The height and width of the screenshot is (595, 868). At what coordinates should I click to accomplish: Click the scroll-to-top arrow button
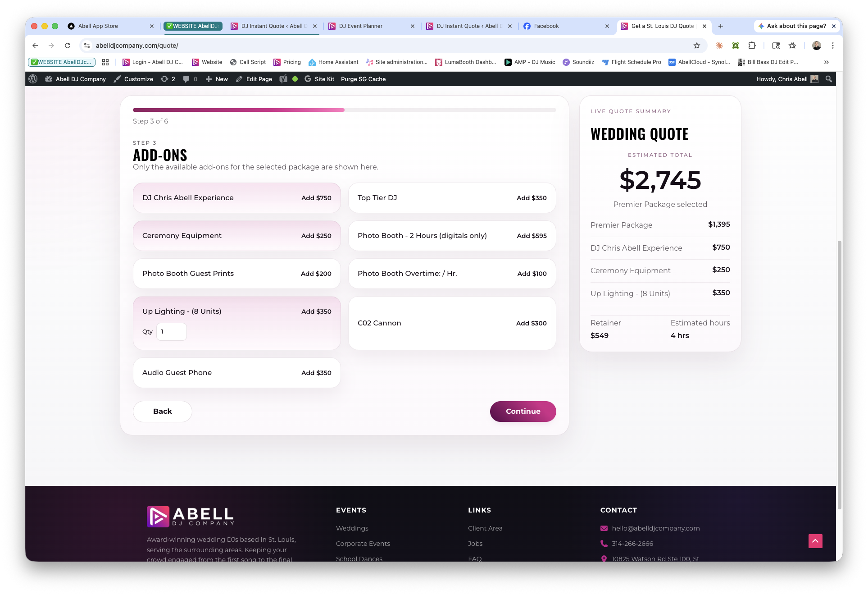click(x=815, y=541)
